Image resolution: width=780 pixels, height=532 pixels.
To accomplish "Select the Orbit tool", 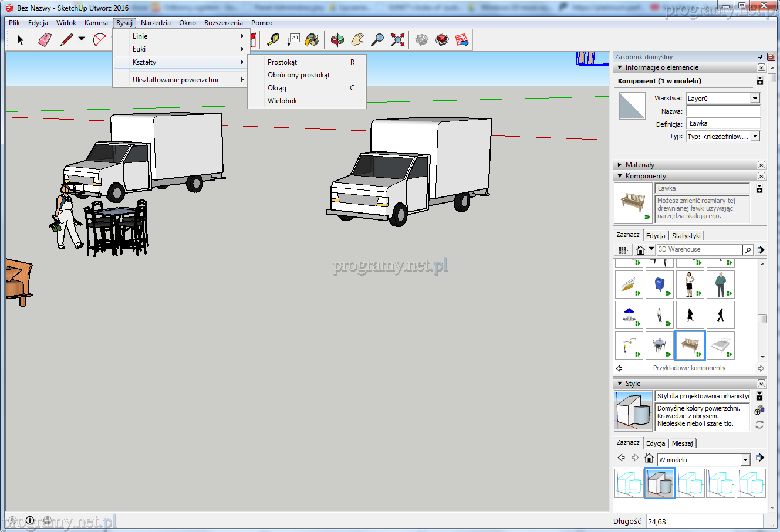I will pyautogui.click(x=337, y=40).
